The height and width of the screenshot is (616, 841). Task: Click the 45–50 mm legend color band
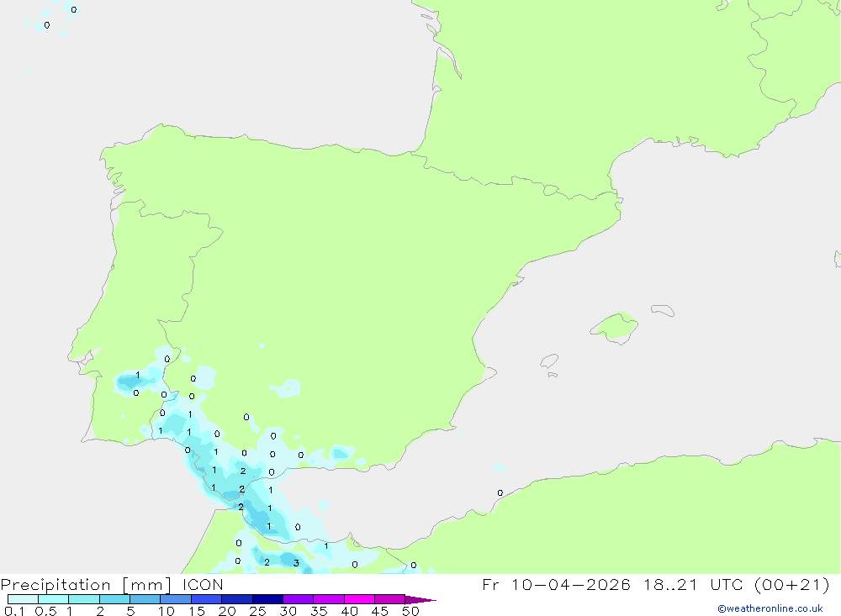pos(390,599)
